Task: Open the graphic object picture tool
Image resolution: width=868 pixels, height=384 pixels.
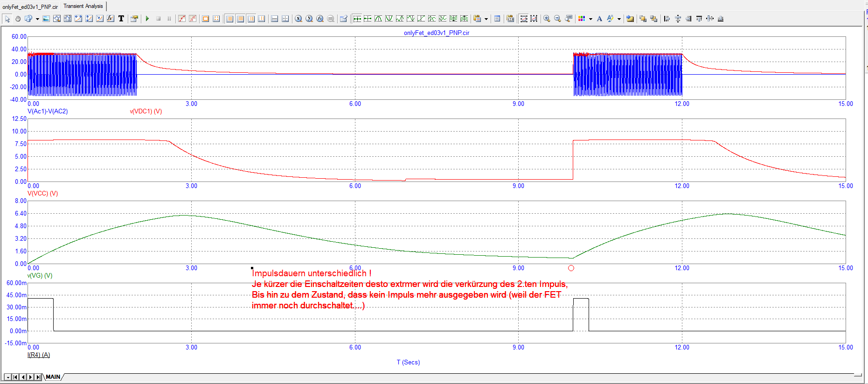Action: 46,19
